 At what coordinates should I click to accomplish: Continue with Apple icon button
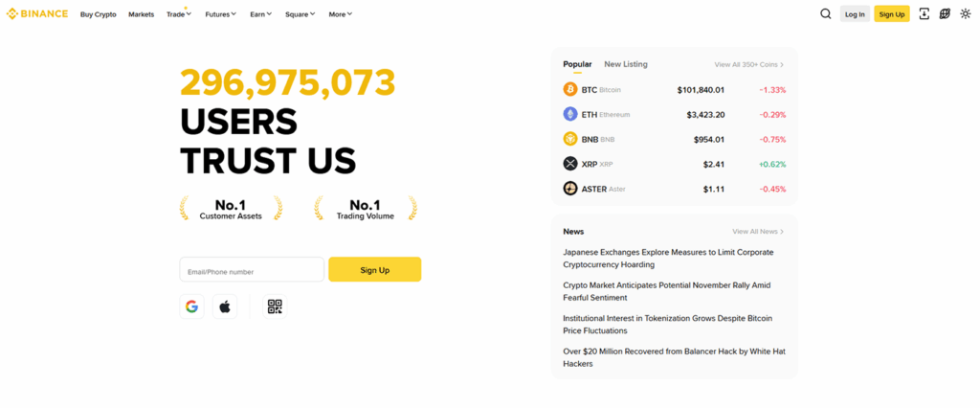click(225, 306)
